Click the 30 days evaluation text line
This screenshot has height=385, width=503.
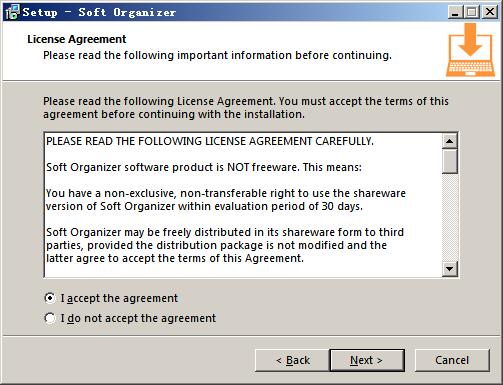pyautogui.click(x=204, y=206)
